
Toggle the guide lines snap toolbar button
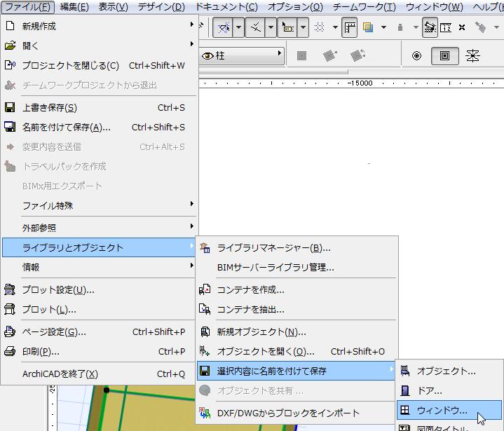click(x=223, y=27)
